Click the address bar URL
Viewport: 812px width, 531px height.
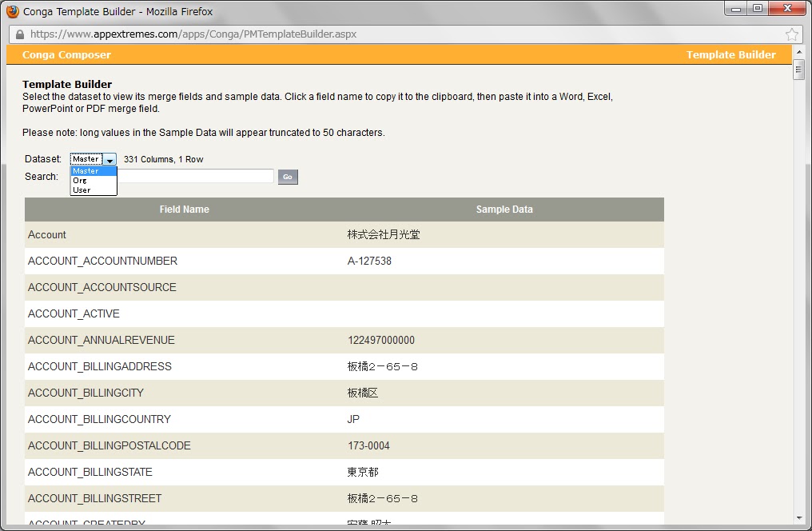tap(193, 34)
